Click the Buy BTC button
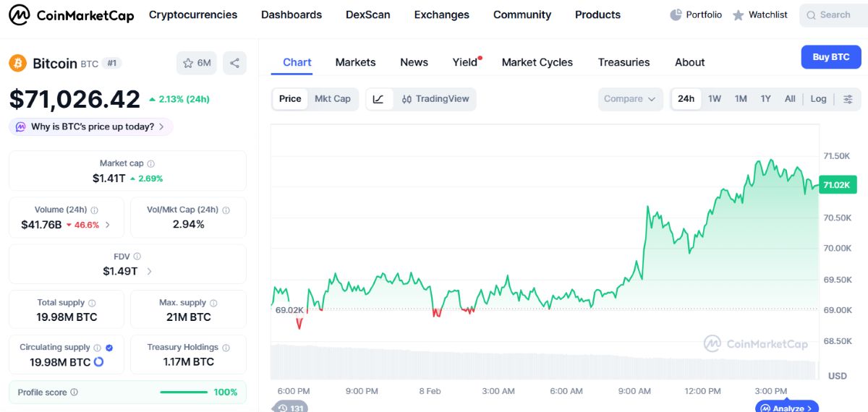The image size is (868, 412). (x=831, y=57)
